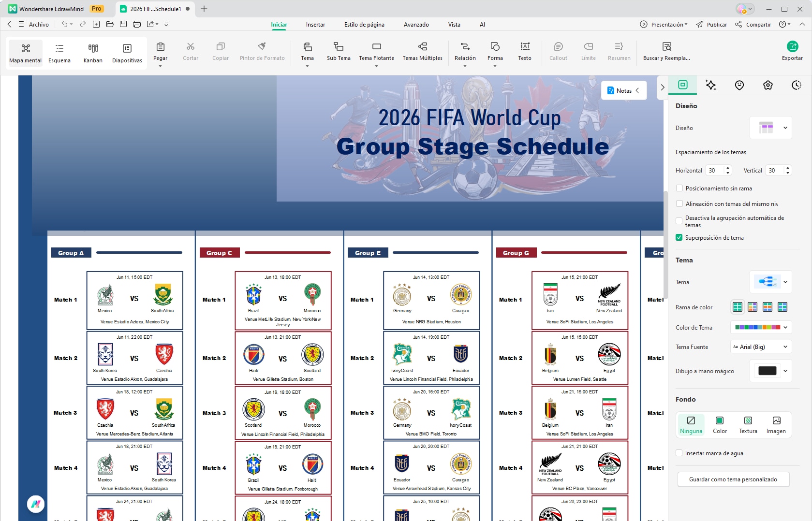This screenshot has width=812, height=521.
Task: Activate the Pintor de Formato tool
Action: pos(262,51)
